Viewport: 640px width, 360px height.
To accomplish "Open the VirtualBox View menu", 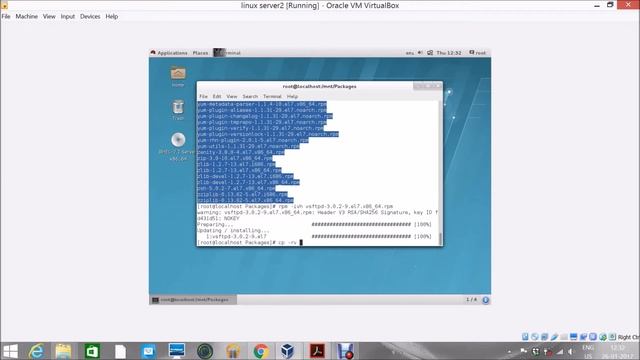I will [49, 16].
